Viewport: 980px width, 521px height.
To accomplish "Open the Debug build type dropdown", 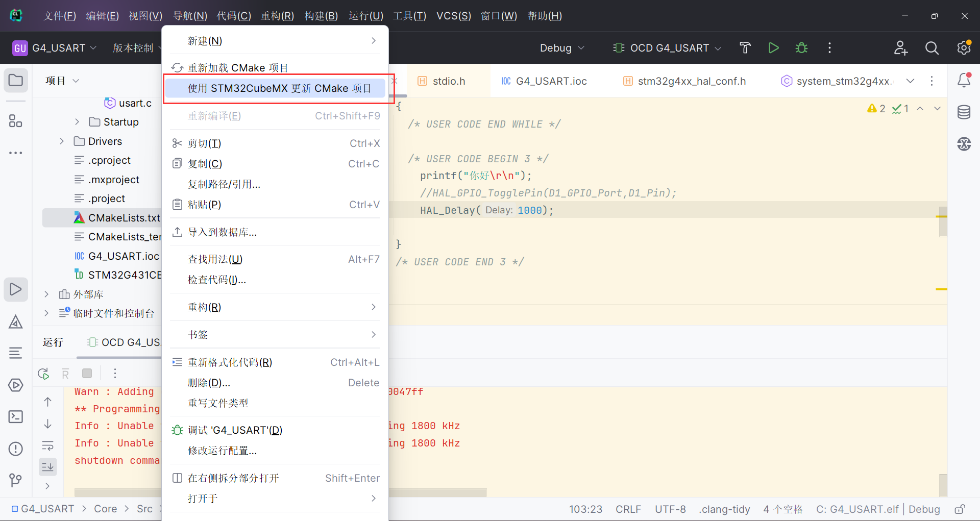I will tap(561, 47).
